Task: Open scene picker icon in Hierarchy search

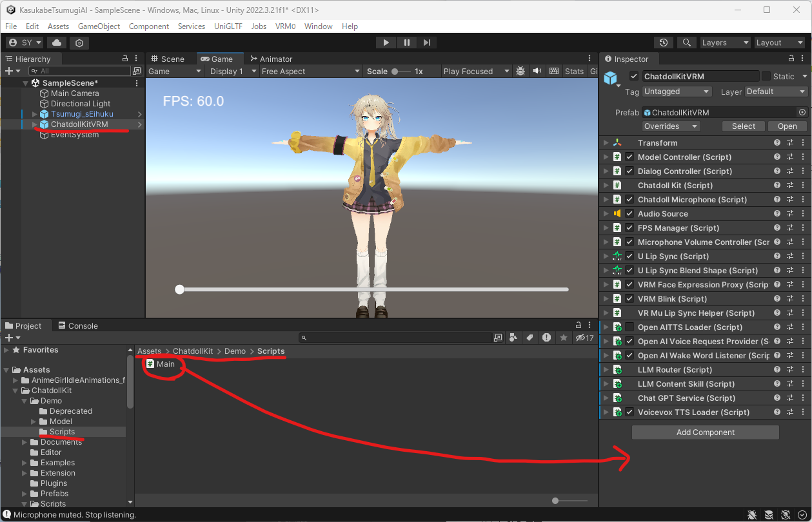Action: click(x=137, y=71)
